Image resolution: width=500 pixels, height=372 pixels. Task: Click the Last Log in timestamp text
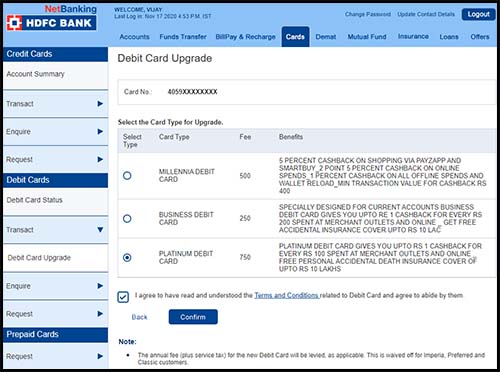(x=163, y=16)
